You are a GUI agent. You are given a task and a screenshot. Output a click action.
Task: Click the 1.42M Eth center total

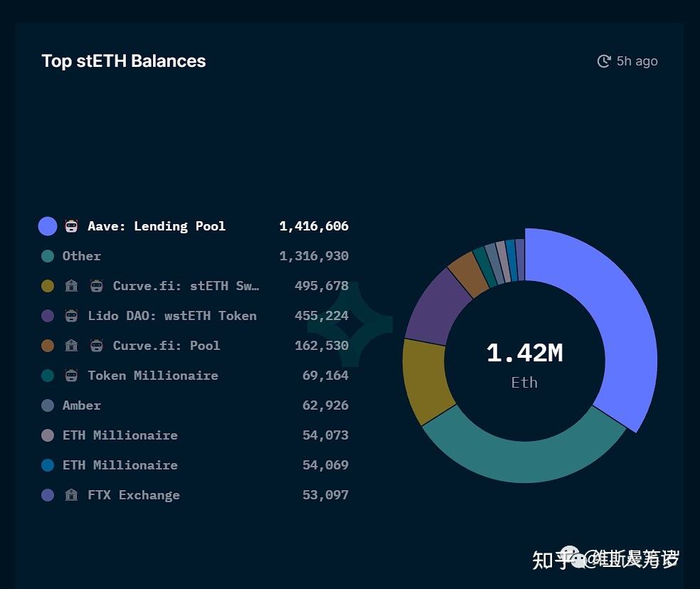click(524, 364)
